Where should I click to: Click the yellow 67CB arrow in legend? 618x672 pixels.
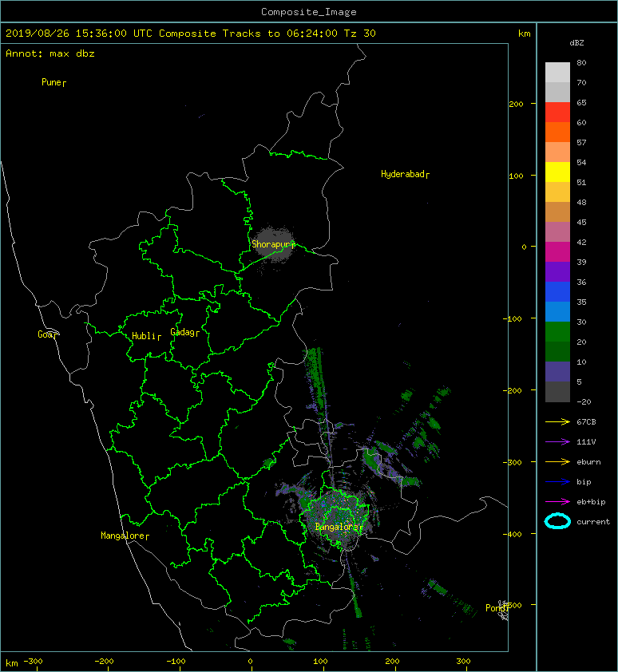click(557, 422)
